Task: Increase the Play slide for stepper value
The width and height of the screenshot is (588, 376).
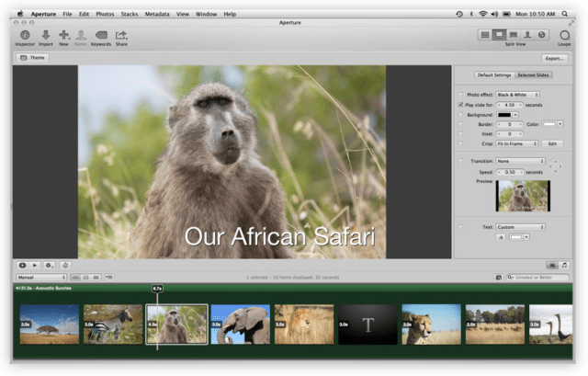Action: [521, 105]
